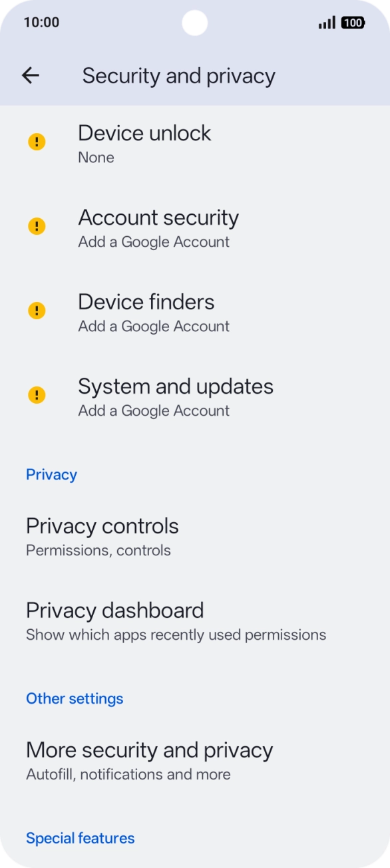Tap the 10:00 clock in the status bar
This screenshot has height=868, width=390.
pyautogui.click(x=41, y=22)
